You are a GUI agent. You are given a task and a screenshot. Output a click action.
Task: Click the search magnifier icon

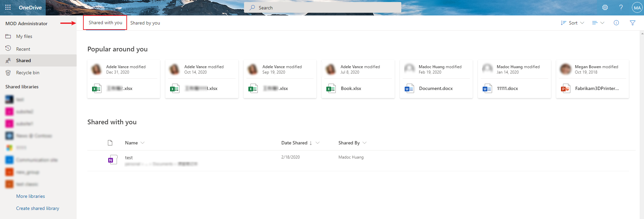tap(252, 7)
